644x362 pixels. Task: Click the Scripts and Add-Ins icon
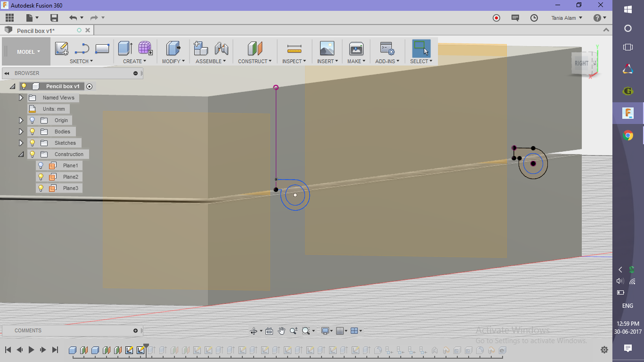point(387,49)
